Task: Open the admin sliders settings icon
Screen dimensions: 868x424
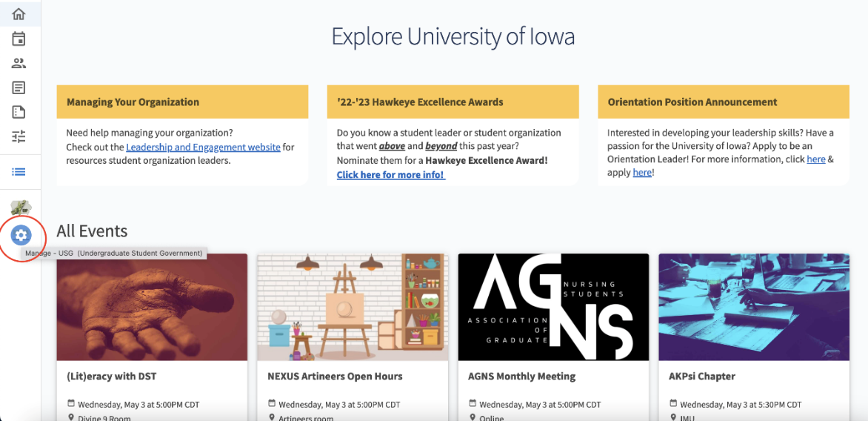Action: [19, 136]
